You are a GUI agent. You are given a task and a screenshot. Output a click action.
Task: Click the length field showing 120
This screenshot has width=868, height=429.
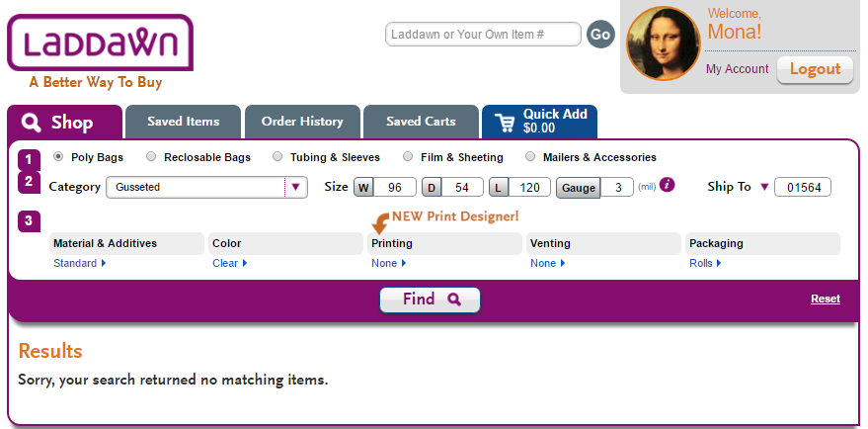click(x=529, y=188)
